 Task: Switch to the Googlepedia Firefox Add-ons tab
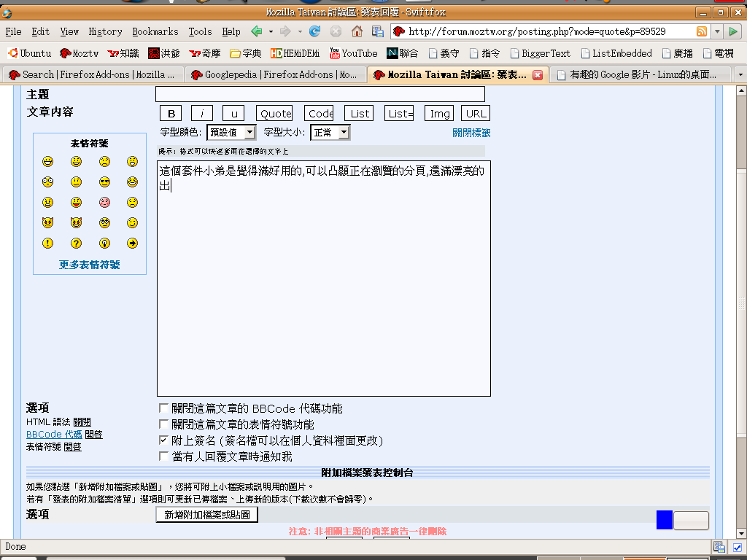click(274, 74)
